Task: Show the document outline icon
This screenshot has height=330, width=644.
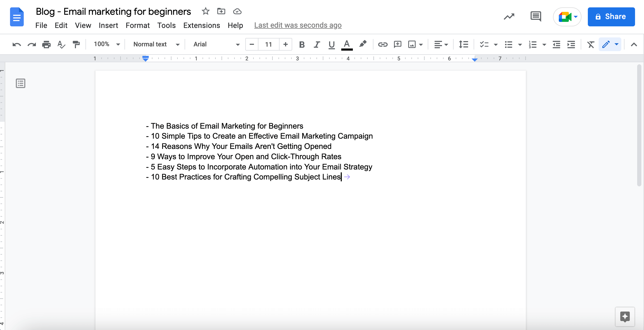Action: tap(21, 83)
